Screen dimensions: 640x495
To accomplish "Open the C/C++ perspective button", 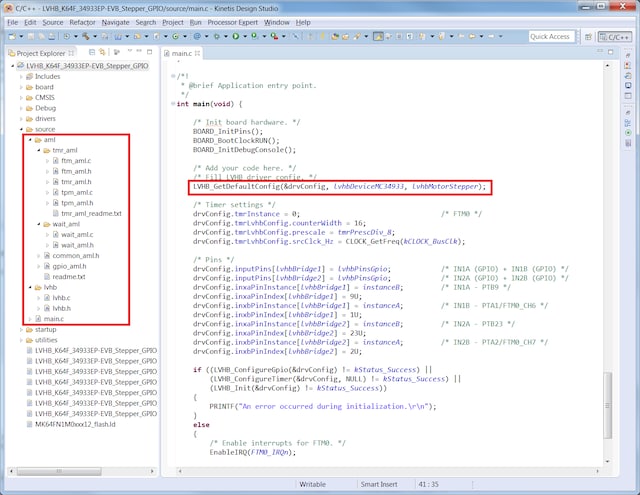I will [616, 36].
